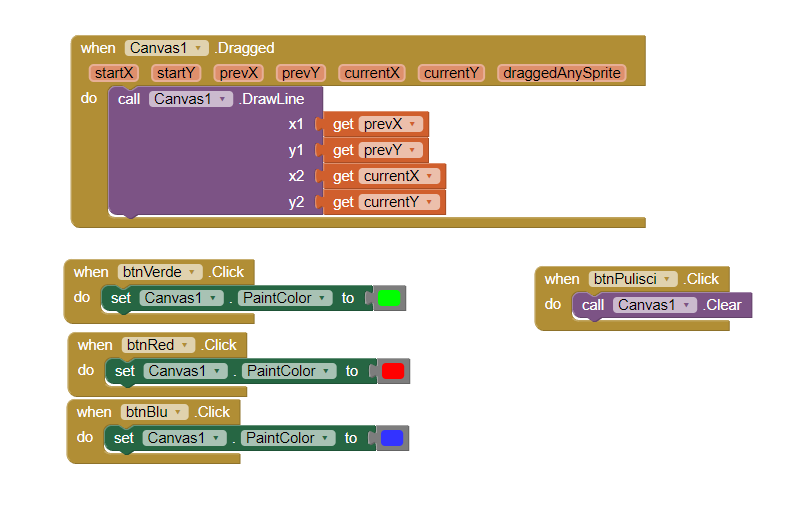The height and width of the screenshot is (525, 800).
Task: Click the draggedAnySprite parameter block
Action: click(562, 73)
